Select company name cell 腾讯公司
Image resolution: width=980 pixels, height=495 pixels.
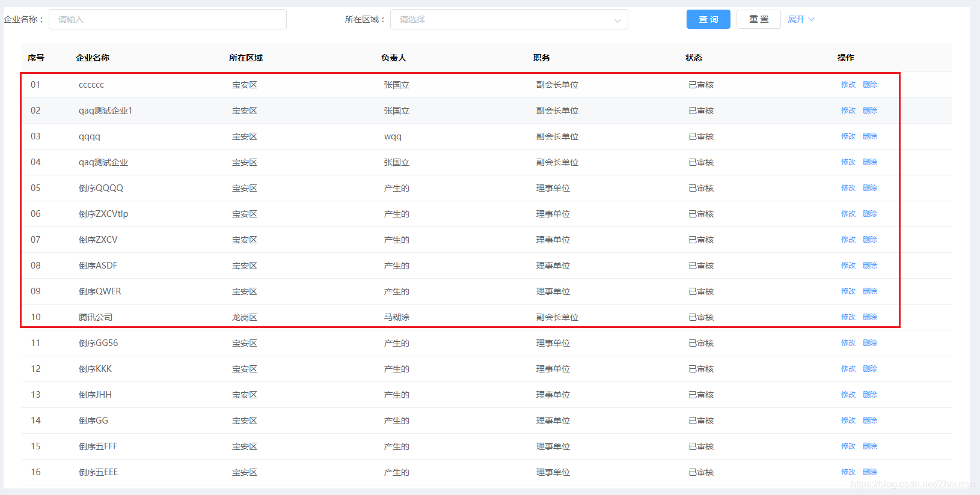[96, 317]
